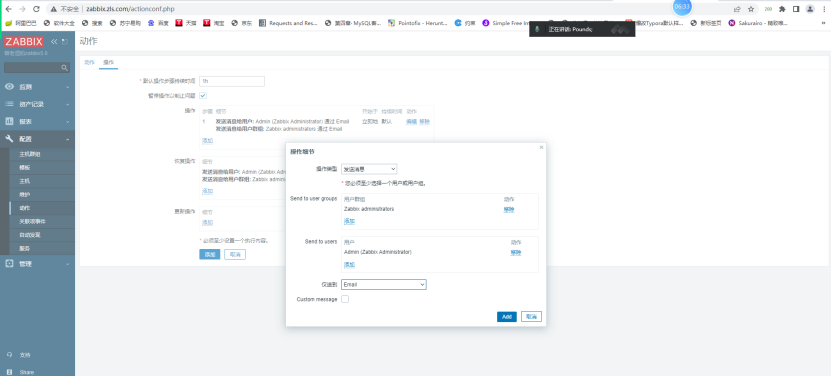Click 取消 button in dialog
The height and width of the screenshot is (377, 831).
[x=531, y=317]
